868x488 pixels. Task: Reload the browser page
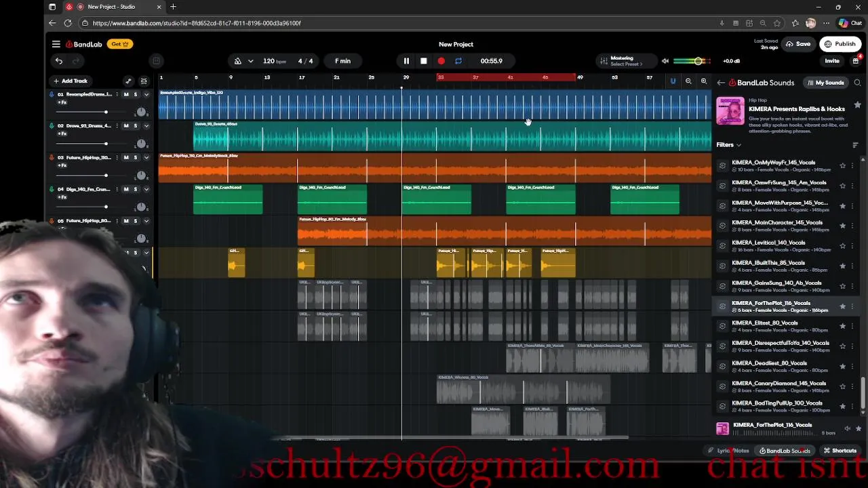[68, 23]
